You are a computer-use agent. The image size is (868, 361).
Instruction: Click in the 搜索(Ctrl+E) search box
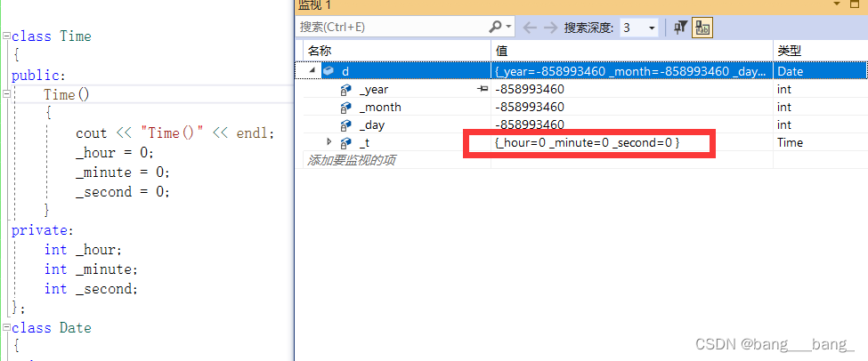pos(392,27)
